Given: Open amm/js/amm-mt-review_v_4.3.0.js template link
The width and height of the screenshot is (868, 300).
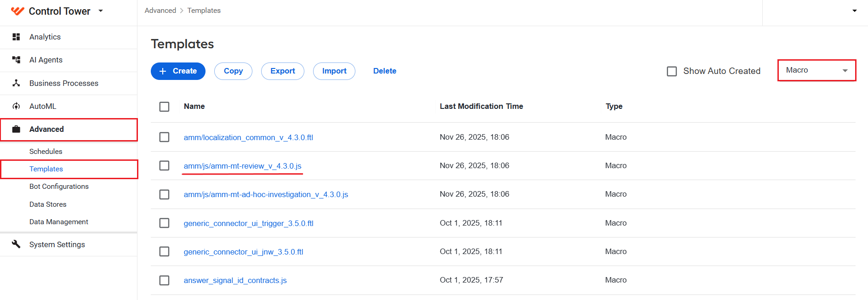Looking at the screenshot, I should point(242,166).
